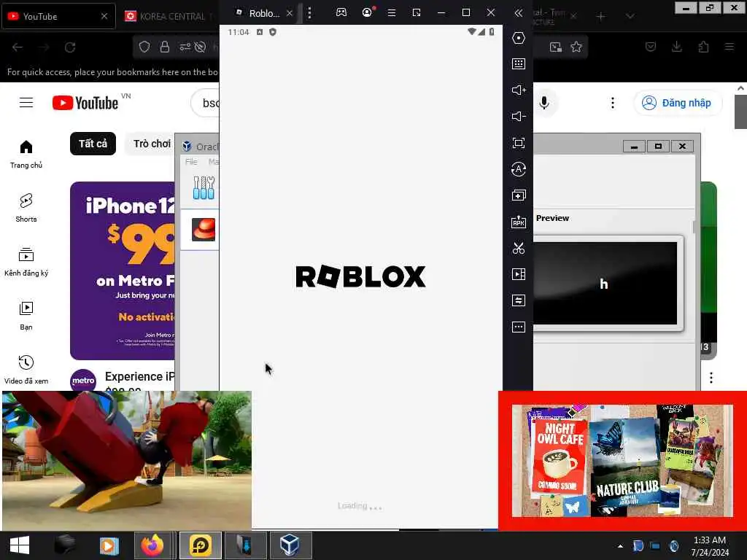The height and width of the screenshot is (560, 747).
Task: Open the emulator hamburger menu
Action: [392, 13]
